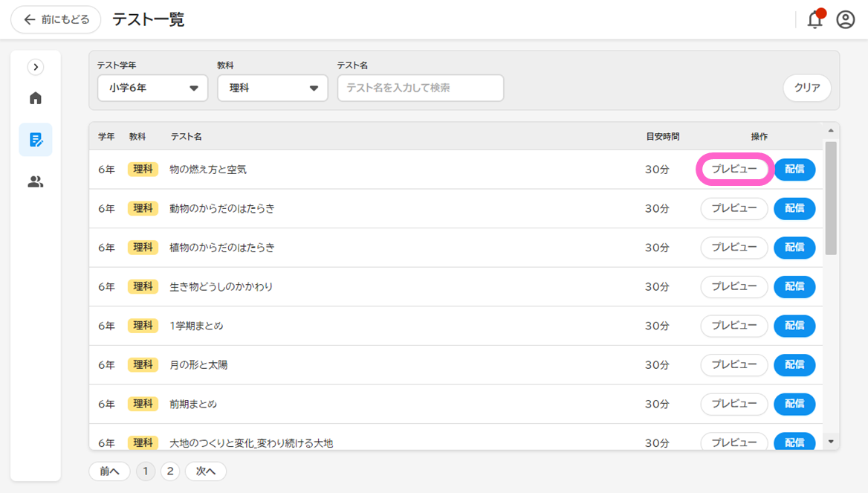868x493 pixels.
Task: Open the users group icon in sidebar
Action: point(36,181)
